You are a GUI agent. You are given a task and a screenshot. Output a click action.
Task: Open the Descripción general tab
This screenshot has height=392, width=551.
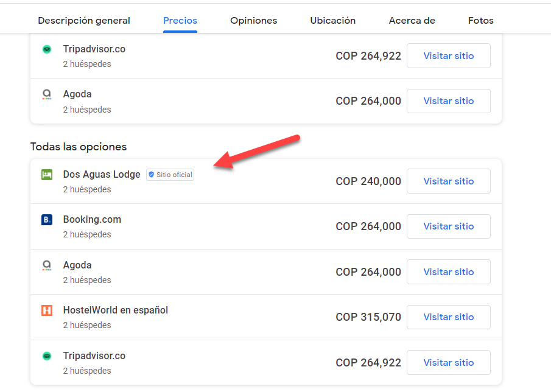tap(84, 20)
